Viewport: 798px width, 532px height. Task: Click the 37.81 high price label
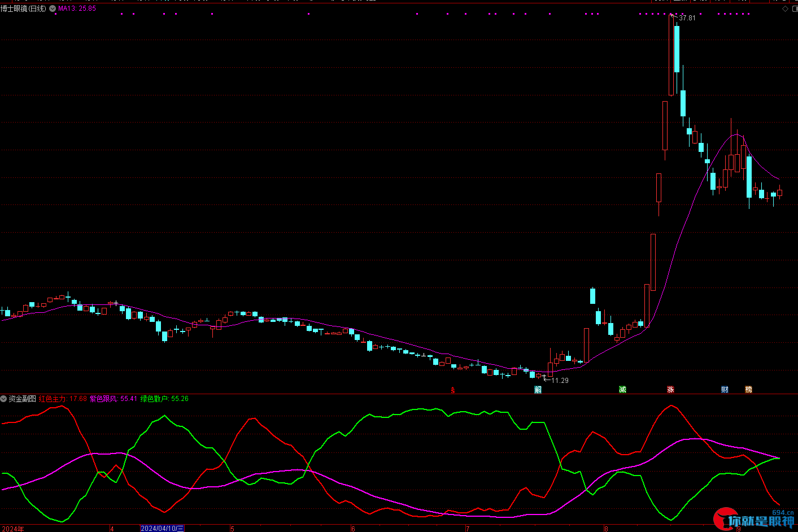(x=687, y=18)
